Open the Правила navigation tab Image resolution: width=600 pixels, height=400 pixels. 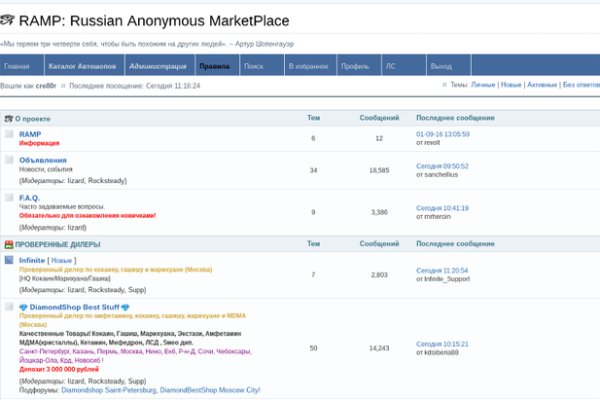(x=214, y=66)
